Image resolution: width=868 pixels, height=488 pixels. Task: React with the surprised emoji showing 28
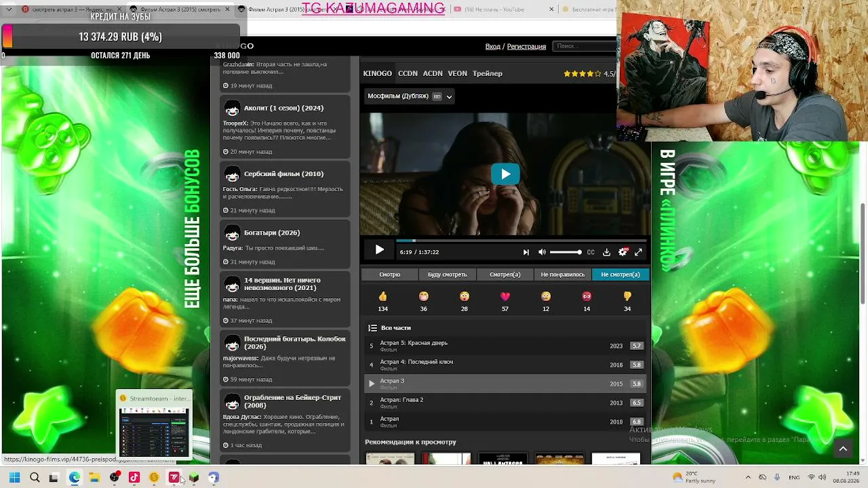(x=465, y=296)
